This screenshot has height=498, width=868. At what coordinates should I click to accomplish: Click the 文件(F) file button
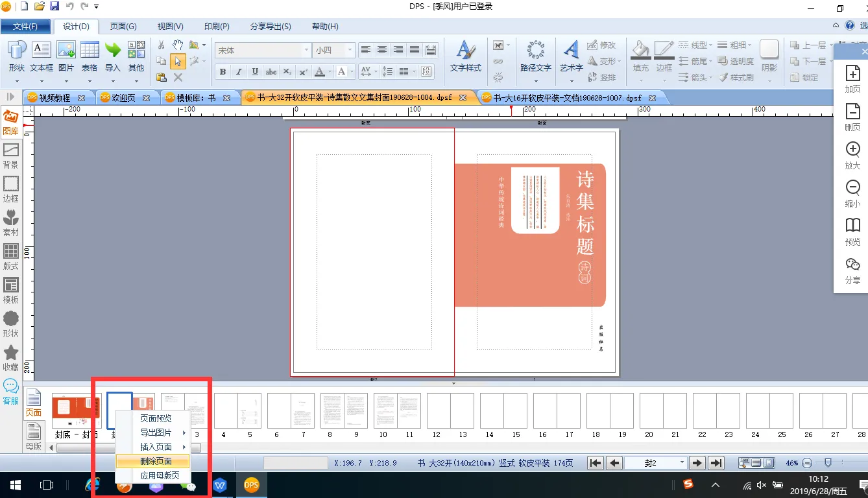point(25,27)
